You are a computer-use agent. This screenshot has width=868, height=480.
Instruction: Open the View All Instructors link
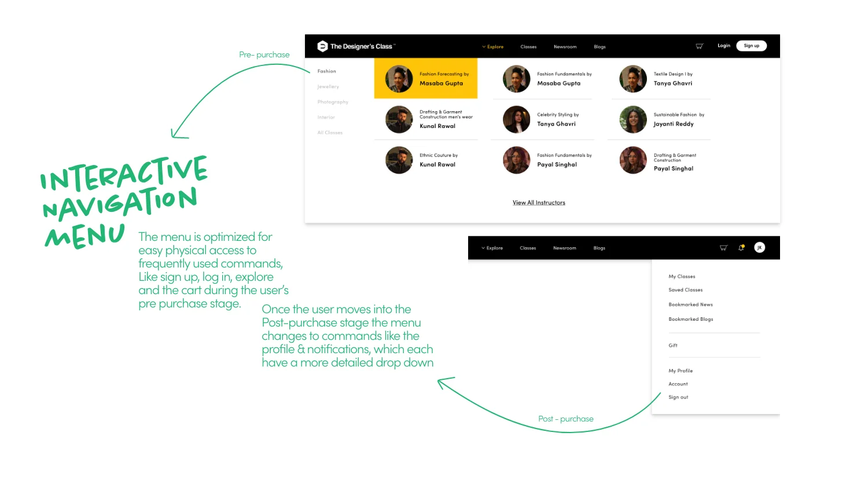tap(539, 202)
